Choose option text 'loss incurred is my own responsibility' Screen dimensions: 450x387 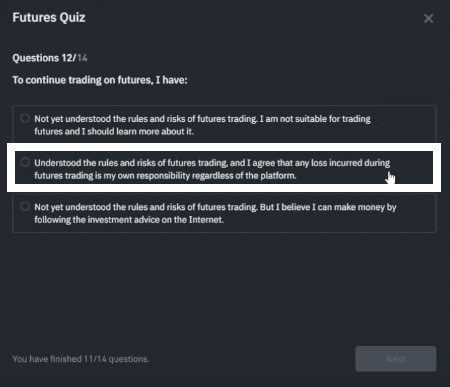coord(212,169)
